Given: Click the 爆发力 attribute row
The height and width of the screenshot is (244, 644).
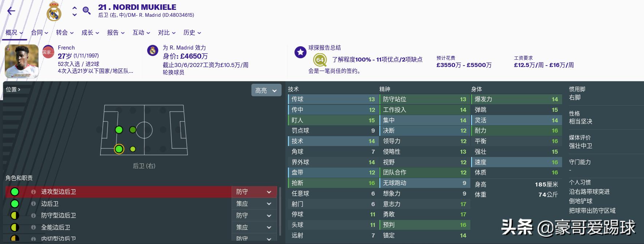Looking at the screenshot, I should pos(516,99).
